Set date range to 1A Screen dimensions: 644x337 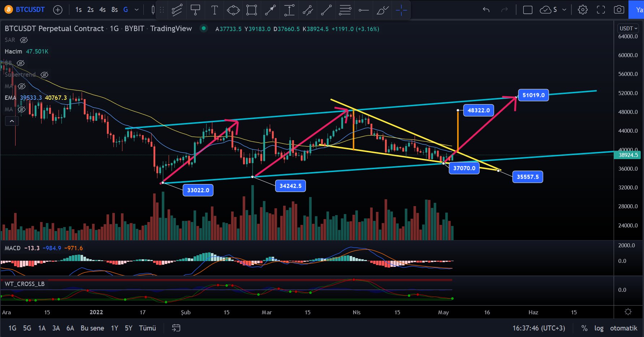(x=42, y=328)
